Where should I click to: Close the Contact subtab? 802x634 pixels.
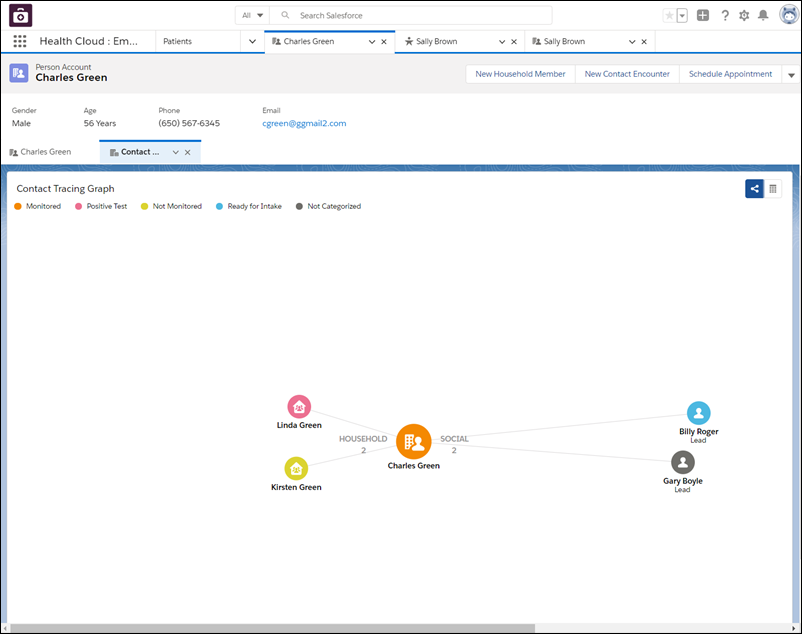click(x=188, y=152)
